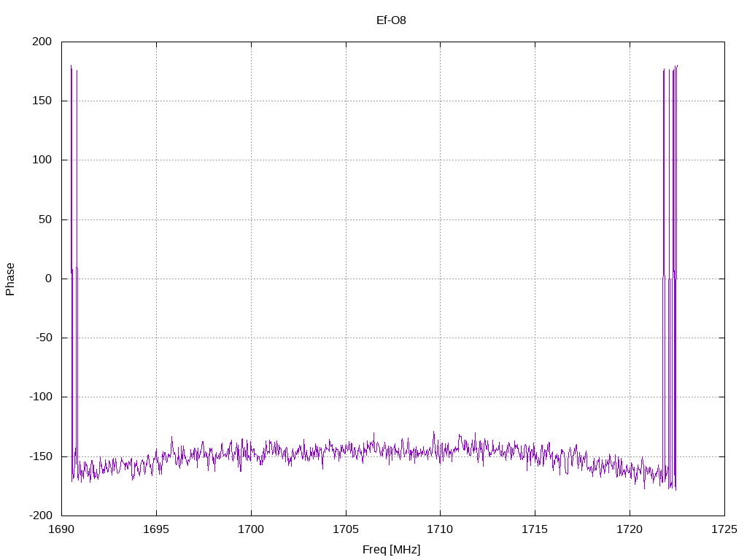Click x-axis tick label 1705
The image size is (747, 560).
pos(346,529)
